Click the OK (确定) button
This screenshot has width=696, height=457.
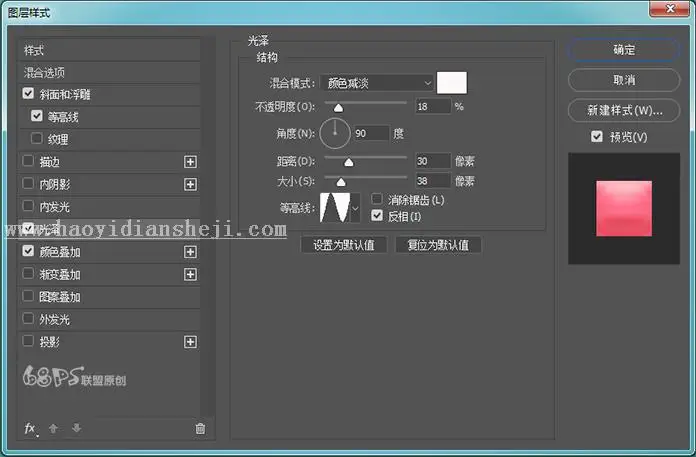624,50
